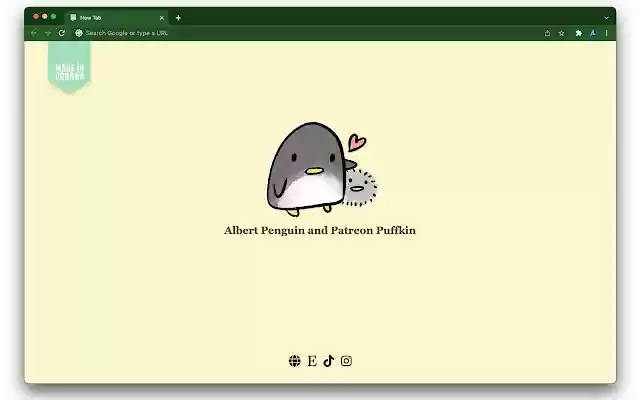Bookmark this tab with the star icon
Screen dimensions: 640x400
561,33
